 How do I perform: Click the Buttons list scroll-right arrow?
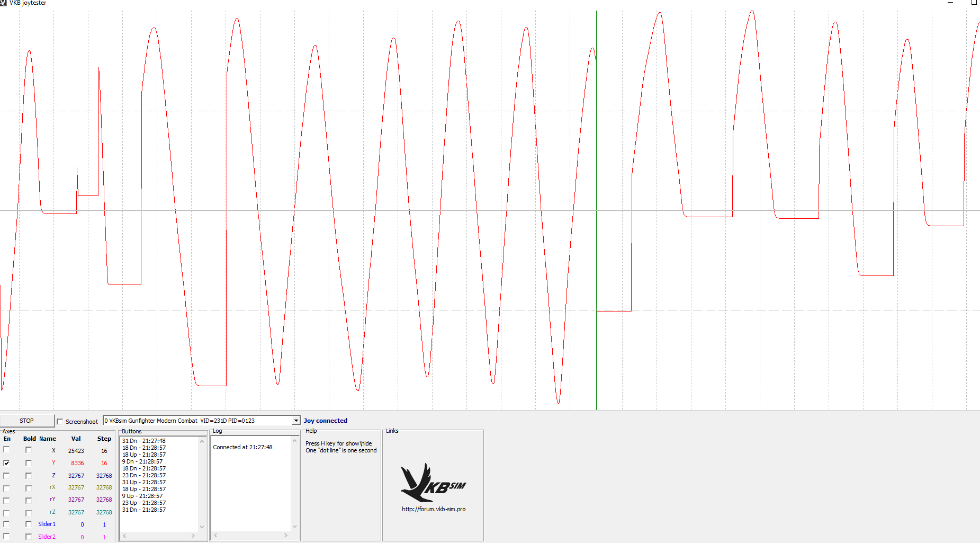pos(193,536)
